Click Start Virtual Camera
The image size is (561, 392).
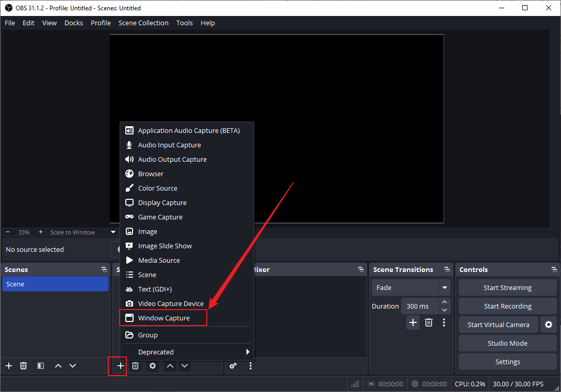pos(498,325)
